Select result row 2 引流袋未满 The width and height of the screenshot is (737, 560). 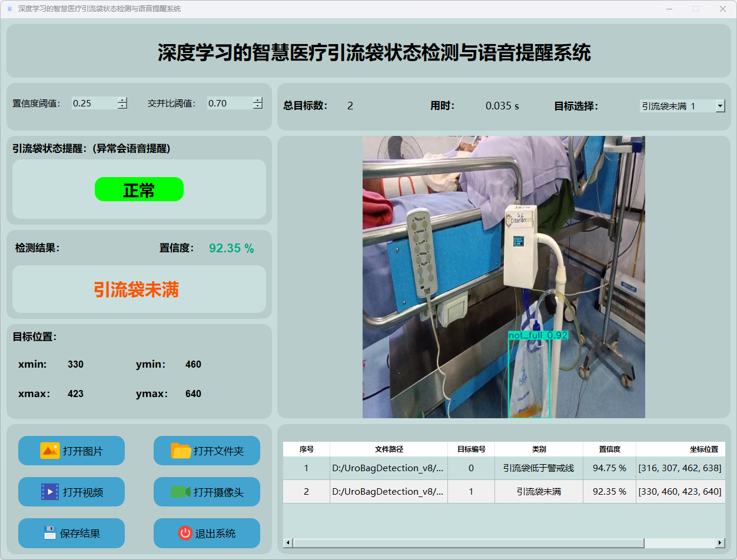click(539, 492)
